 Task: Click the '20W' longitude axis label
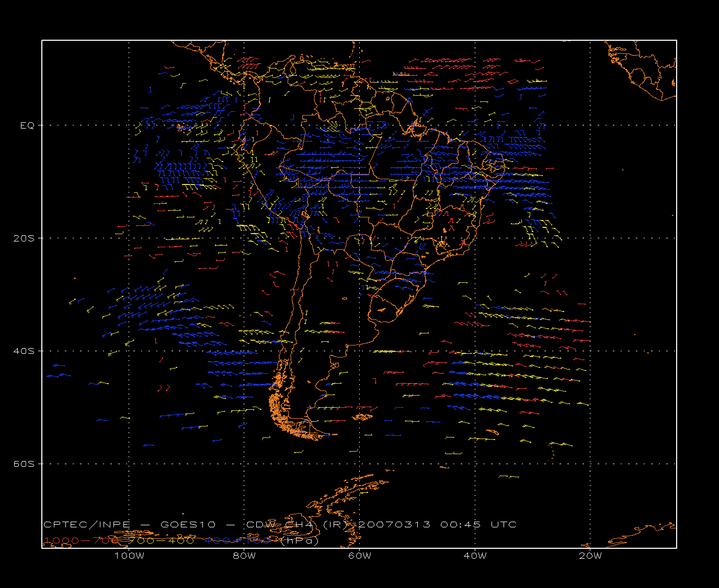590,556
